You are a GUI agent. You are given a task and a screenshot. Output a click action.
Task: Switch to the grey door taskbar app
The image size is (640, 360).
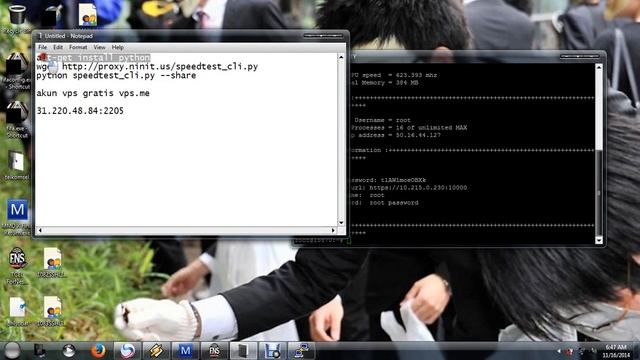[243, 350]
